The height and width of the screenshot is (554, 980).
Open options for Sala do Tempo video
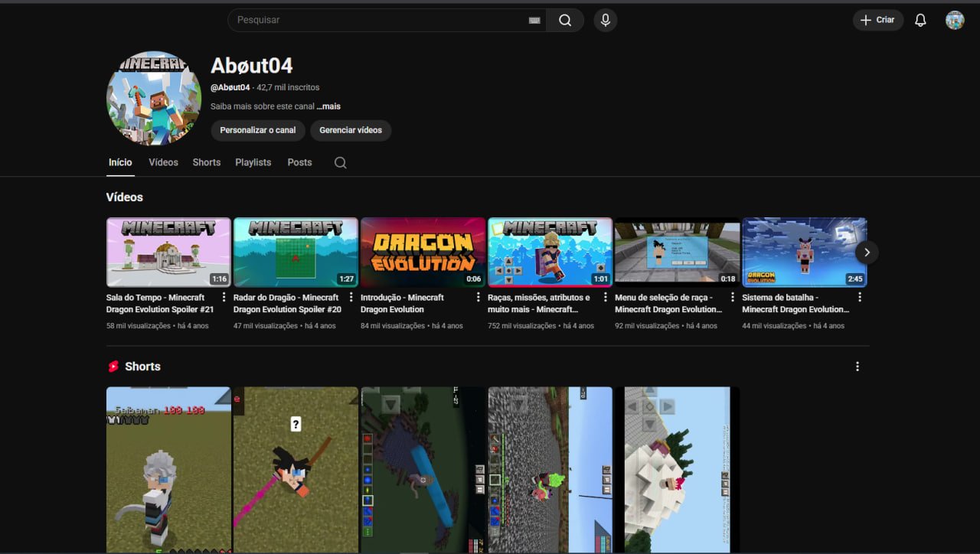224,298
